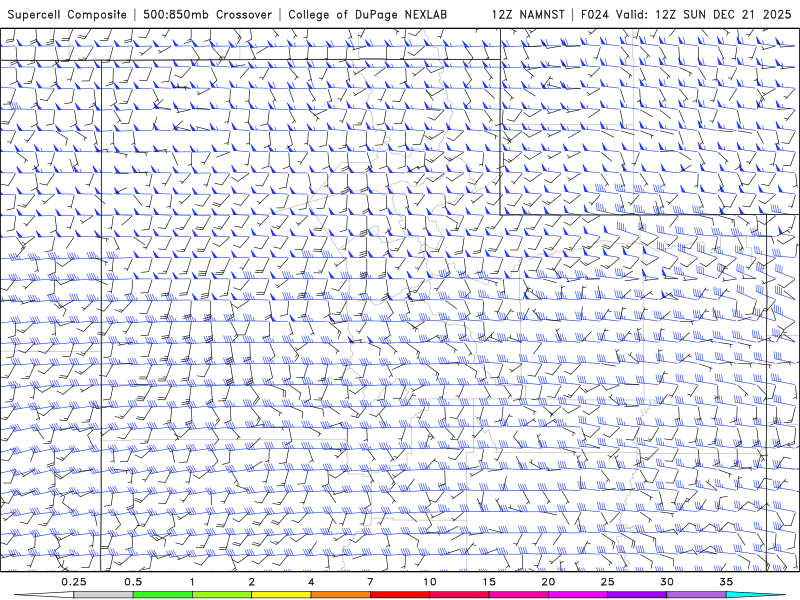Click the legend value 30
The image size is (800, 600).
[x=666, y=582]
